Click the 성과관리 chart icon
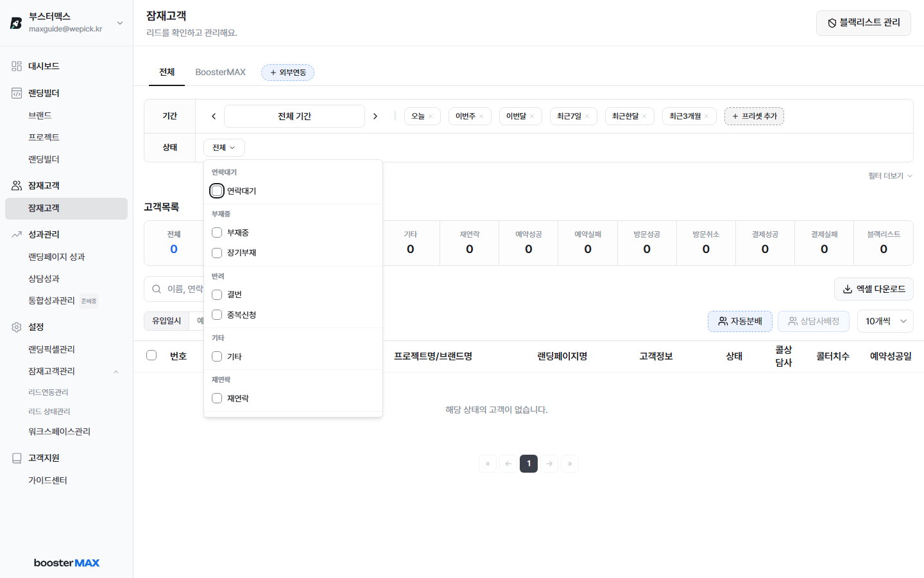Image resolution: width=924 pixels, height=578 pixels. click(x=17, y=234)
